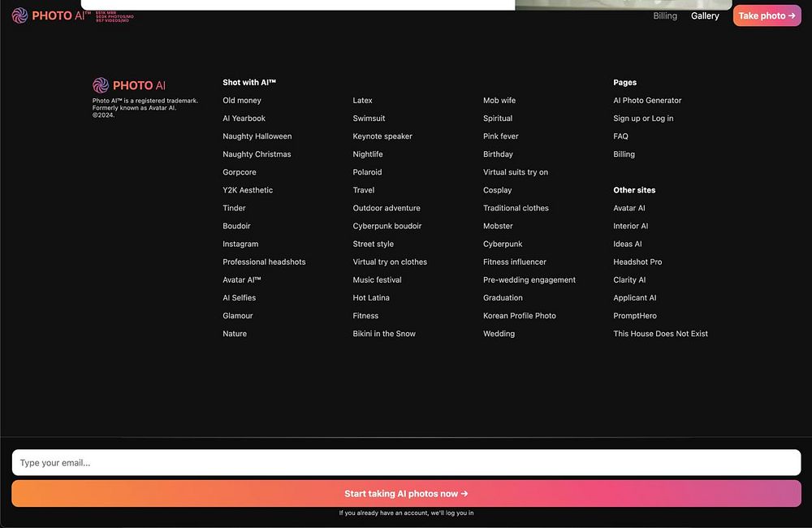This screenshot has height=528, width=812.
Task: Open the Virtual try on clothes link
Action: pyautogui.click(x=390, y=262)
